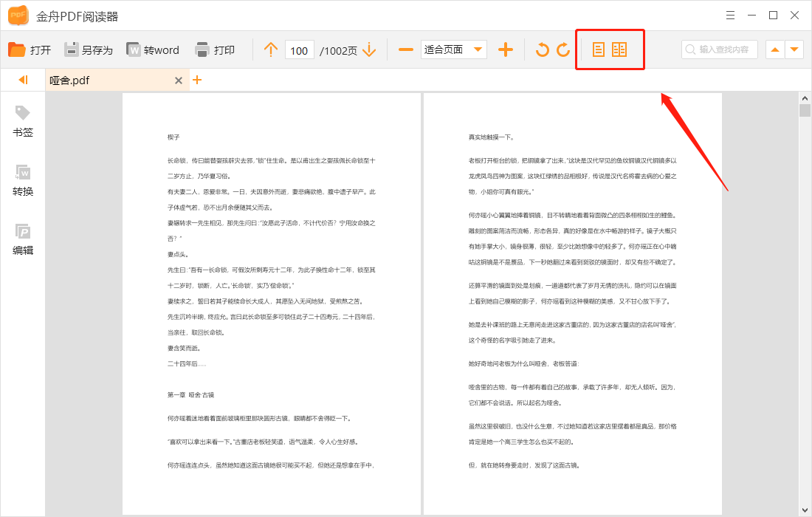Open the 书签 bookmarks panel
This screenshot has width=812, height=517.
click(x=22, y=120)
